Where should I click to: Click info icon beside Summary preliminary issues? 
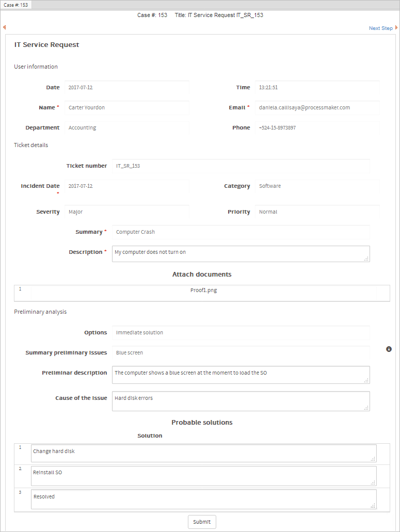(389, 349)
